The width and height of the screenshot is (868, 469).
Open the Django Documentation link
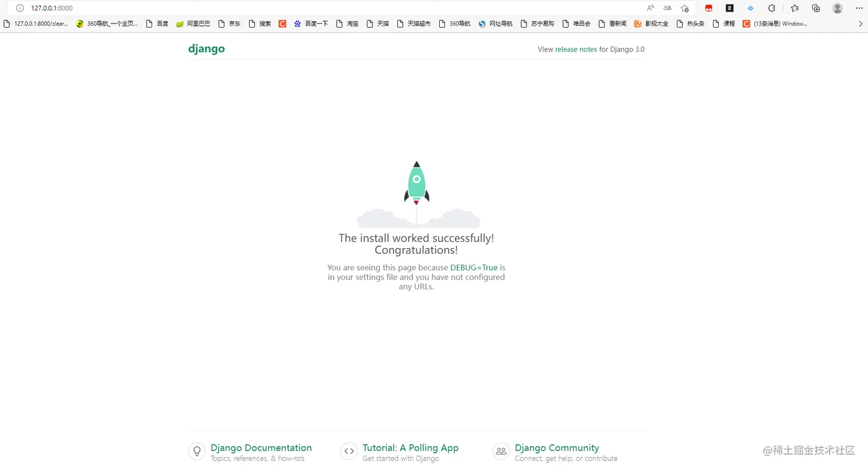[261, 448]
